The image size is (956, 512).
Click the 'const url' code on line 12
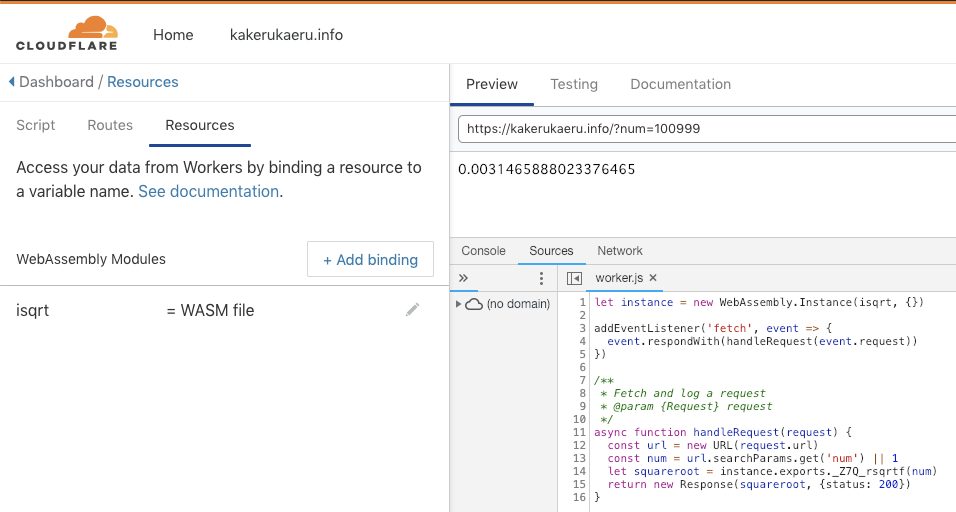pyautogui.click(x=713, y=445)
